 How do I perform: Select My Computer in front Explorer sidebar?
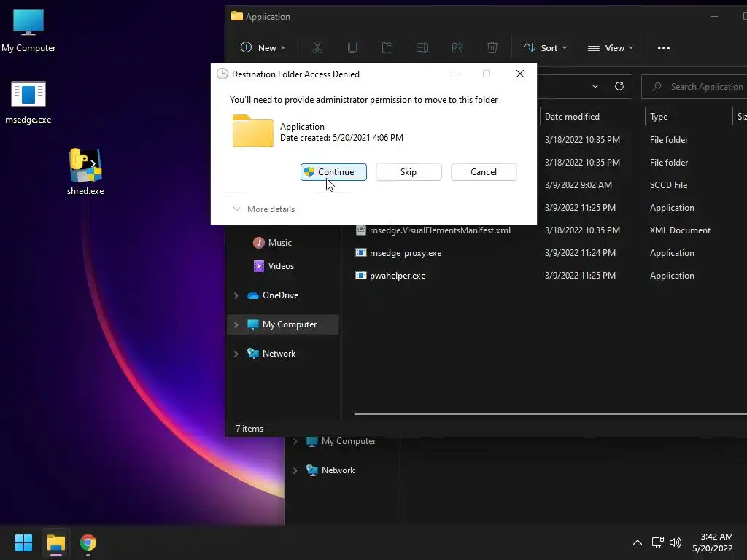[289, 324]
